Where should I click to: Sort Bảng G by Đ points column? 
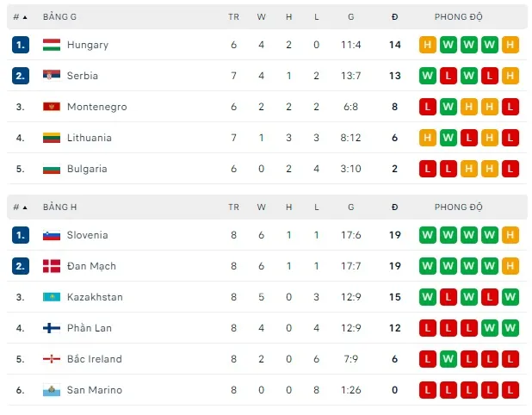click(394, 16)
